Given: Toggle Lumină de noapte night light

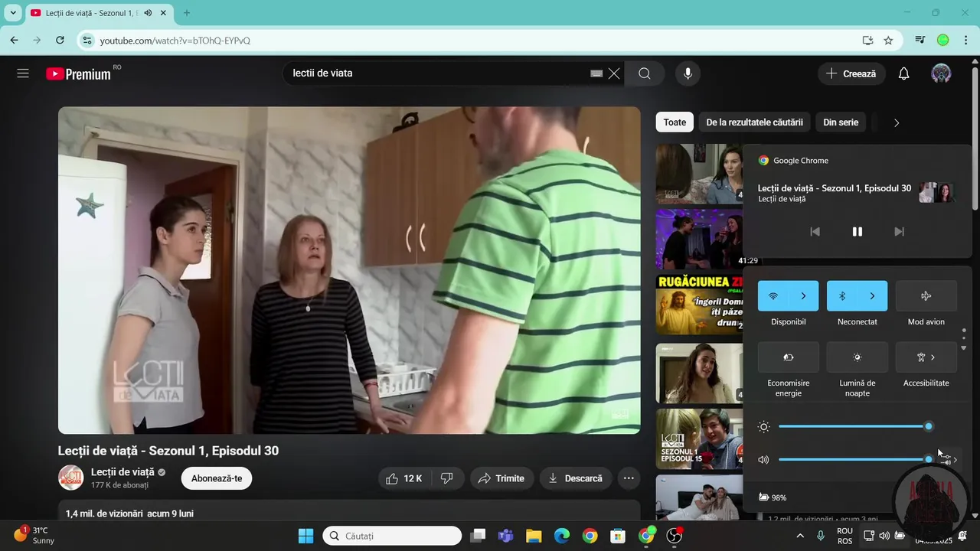Looking at the screenshot, I should click(857, 357).
